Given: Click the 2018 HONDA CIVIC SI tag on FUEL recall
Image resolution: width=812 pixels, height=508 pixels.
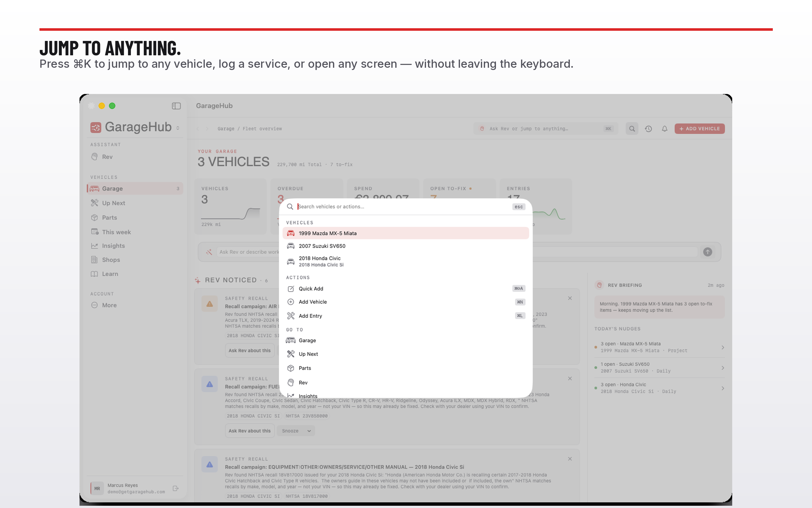Looking at the screenshot, I should pos(253,416).
